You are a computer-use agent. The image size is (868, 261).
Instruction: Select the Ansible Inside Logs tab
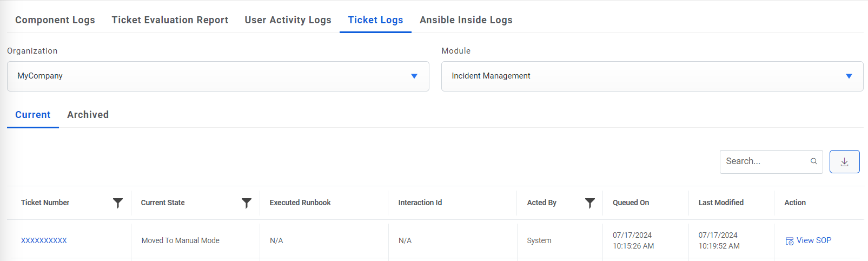[466, 20]
